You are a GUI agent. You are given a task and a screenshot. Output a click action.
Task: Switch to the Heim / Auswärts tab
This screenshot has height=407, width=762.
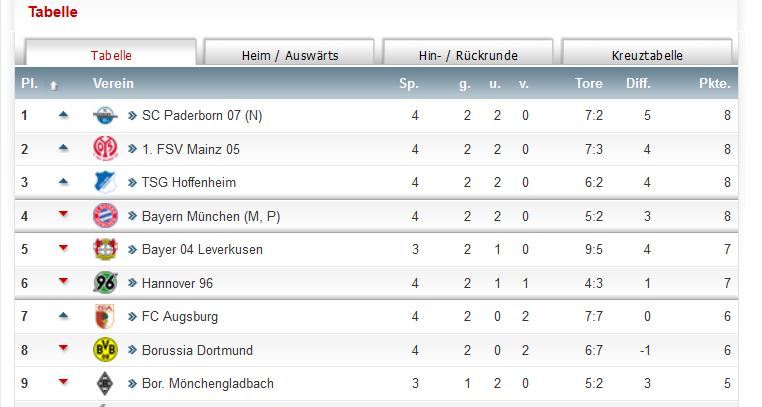pyautogui.click(x=289, y=56)
